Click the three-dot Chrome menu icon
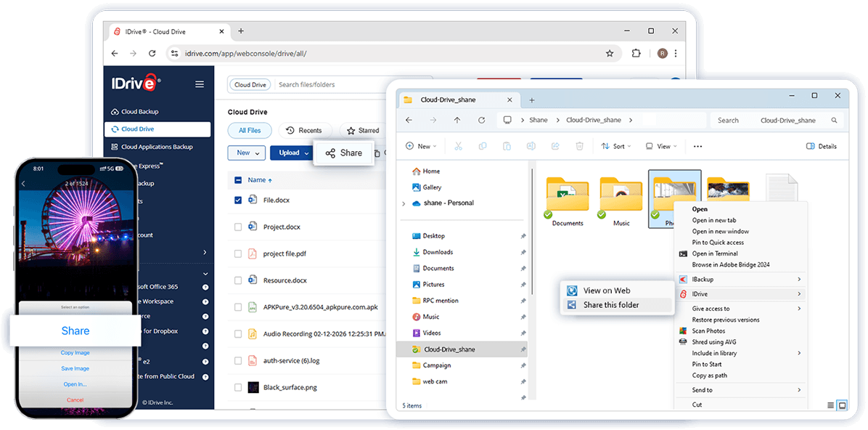The width and height of the screenshot is (868, 430). point(676,53)
